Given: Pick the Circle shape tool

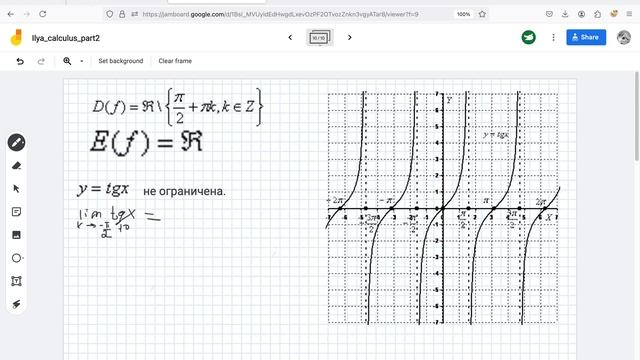Looking at the screenshot, I should coord(16,258).
